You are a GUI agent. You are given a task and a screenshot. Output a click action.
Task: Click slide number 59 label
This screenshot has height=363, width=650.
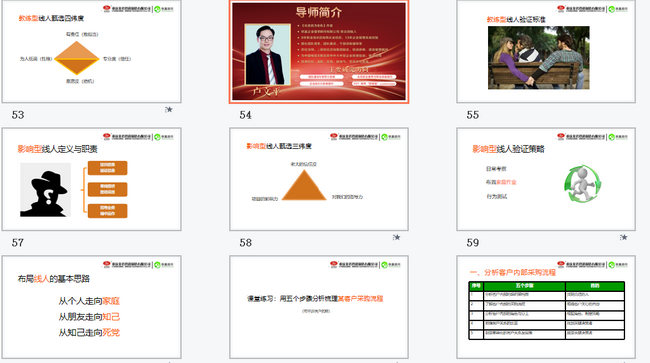pos(473,242)
